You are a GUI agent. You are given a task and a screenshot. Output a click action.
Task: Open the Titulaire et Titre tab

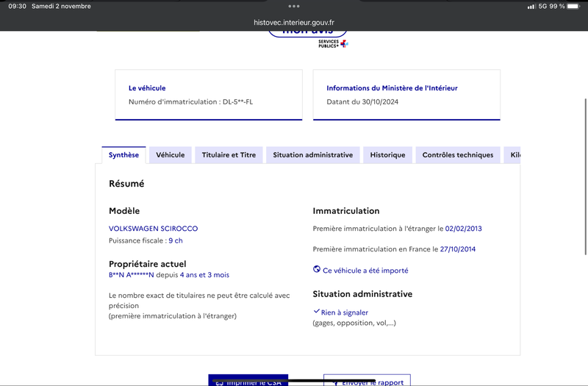tap(229, 155)
